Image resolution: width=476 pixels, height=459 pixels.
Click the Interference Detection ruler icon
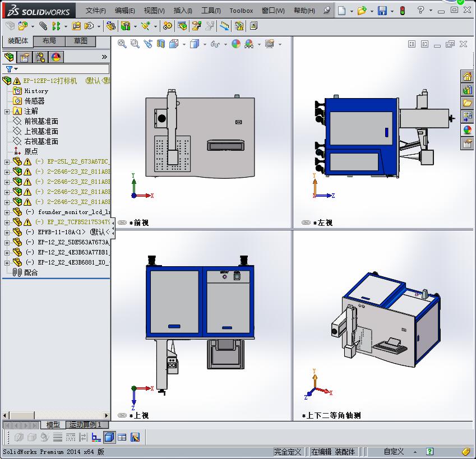(x=224, y=26)
